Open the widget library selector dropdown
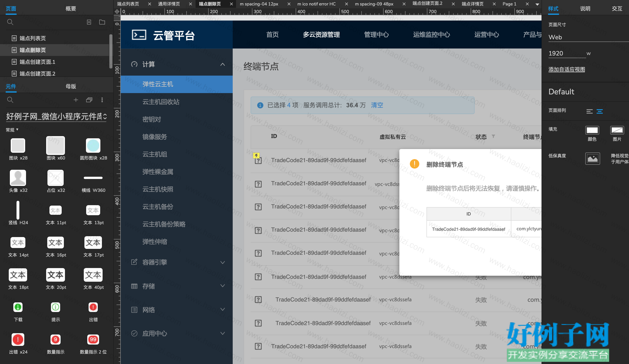The image size is (629, 364). 56,116
